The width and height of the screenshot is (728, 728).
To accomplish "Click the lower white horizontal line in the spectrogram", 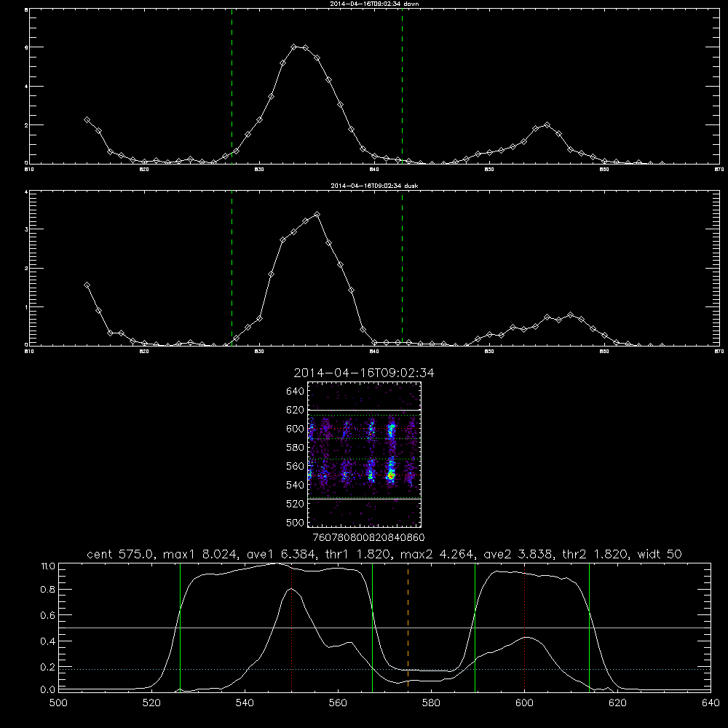I will pyautogui.click(x=364, y=499).
